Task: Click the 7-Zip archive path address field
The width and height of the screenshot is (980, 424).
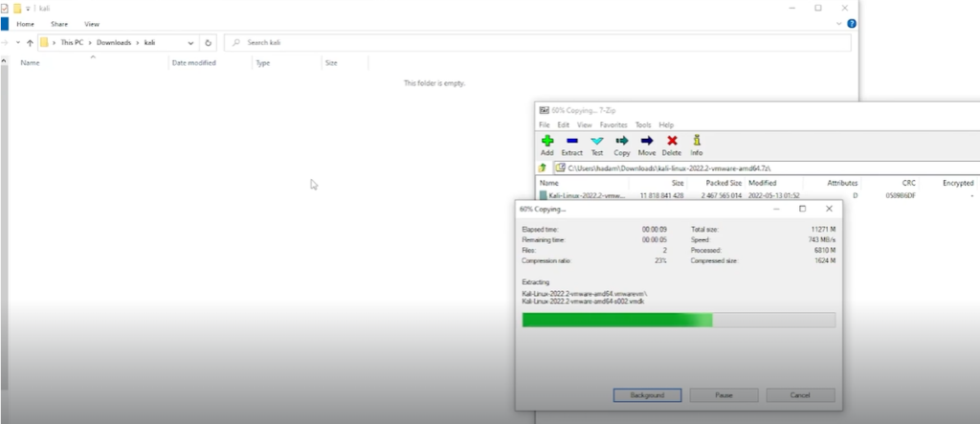Action: click(x=768, y=167)
